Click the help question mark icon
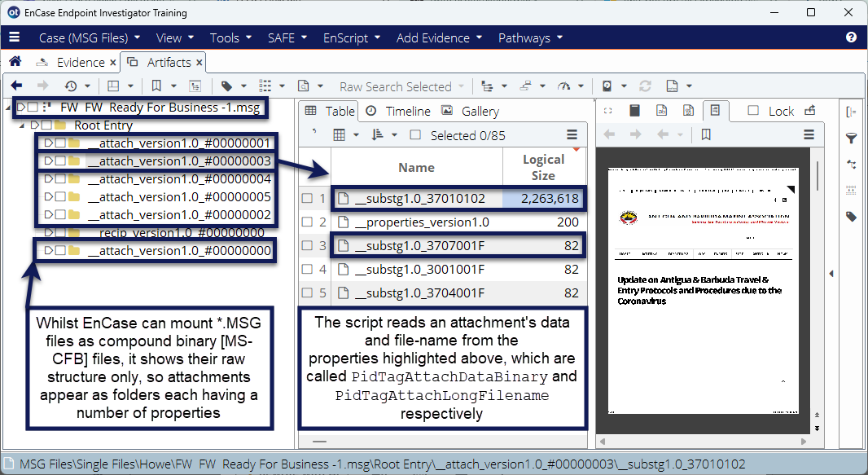This screenshot has width=868, height=475. coord(852,37)
